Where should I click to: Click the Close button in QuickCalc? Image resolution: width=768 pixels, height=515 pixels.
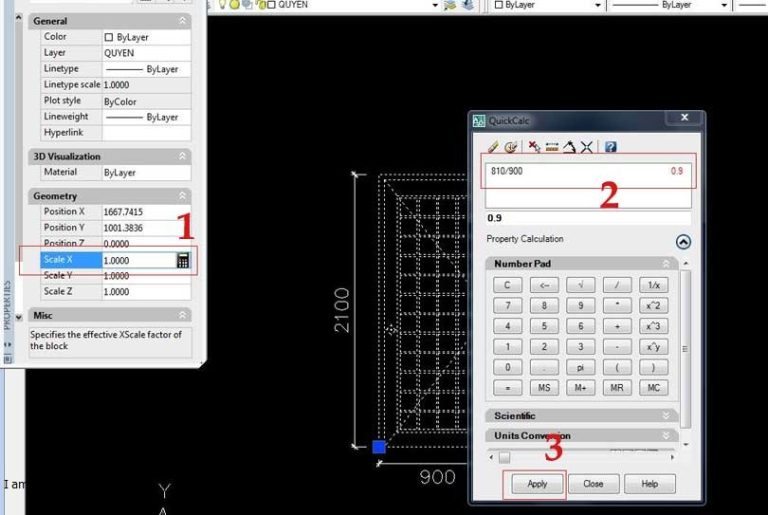pyautogui.click(x=593, y=484)
